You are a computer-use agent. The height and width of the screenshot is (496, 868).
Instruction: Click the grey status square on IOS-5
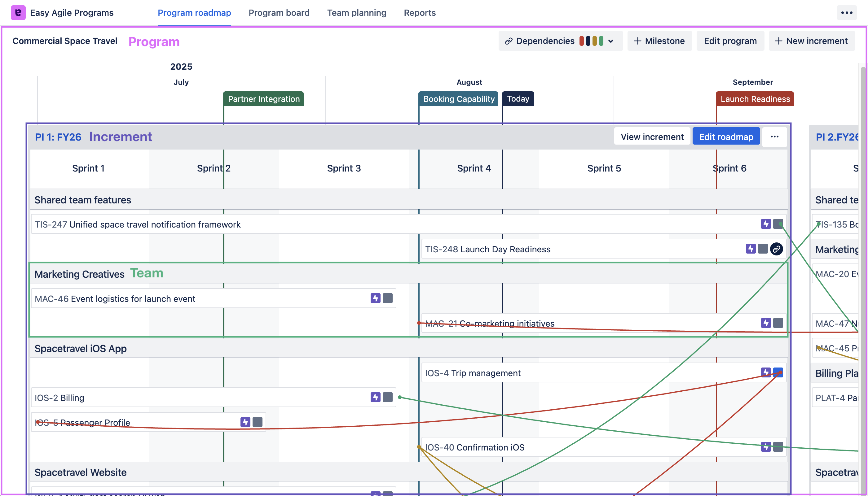coord(258,422)
